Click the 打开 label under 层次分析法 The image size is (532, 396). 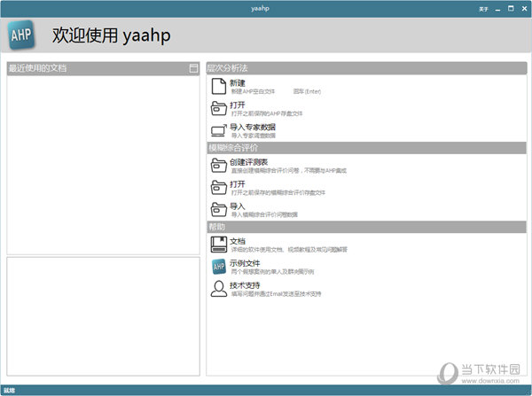(237, 105)
